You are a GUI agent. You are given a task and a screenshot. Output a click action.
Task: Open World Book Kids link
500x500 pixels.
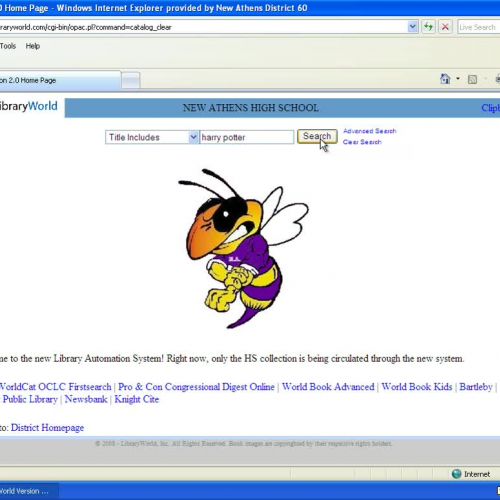pyautogui.click(x=417, y=387)
